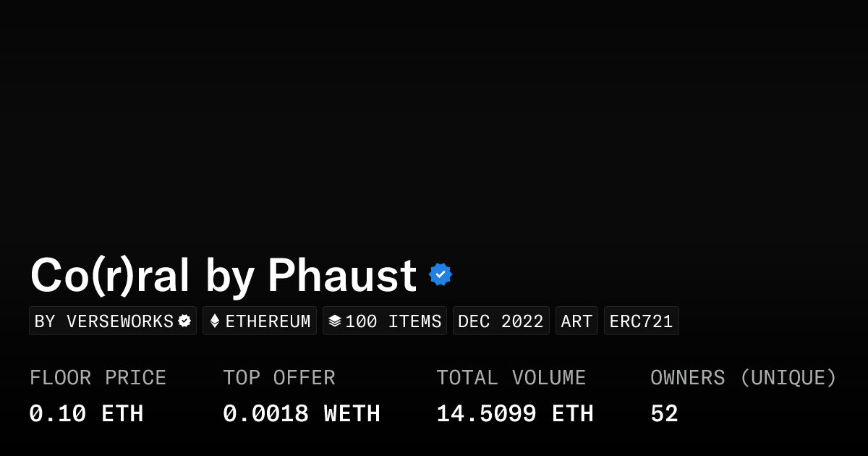Click the 52 unique owners count
868x456 pixels.
(x=664, y=414)
